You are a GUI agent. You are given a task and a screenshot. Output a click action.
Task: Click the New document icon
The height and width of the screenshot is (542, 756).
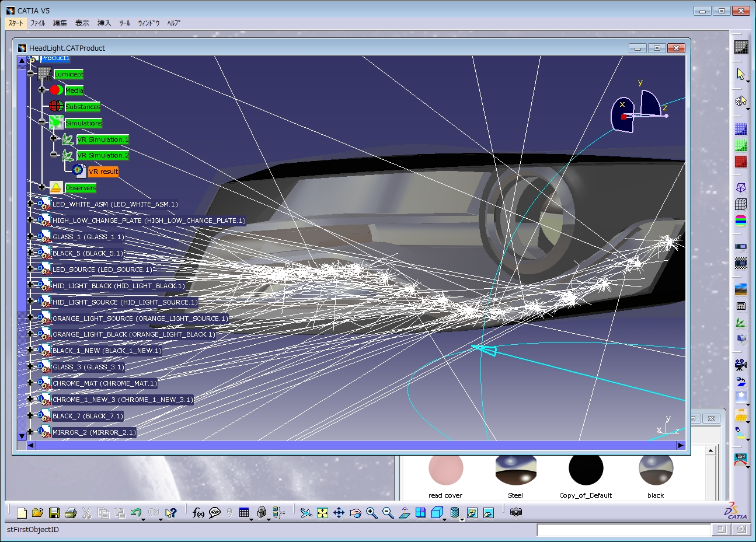click(22, 513)
